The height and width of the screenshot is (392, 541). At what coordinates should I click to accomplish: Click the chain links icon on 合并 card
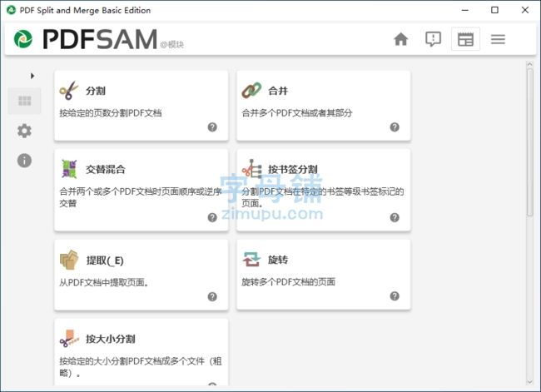tap(251, 91)
